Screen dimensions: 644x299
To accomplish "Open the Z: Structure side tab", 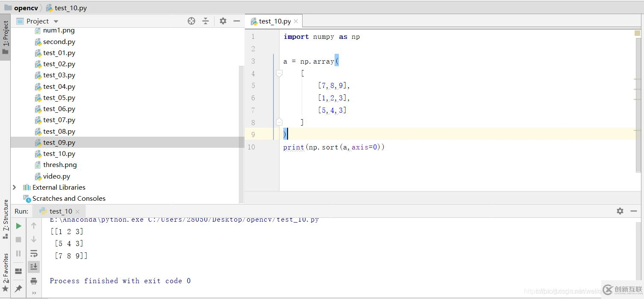I will pos(5,218).
